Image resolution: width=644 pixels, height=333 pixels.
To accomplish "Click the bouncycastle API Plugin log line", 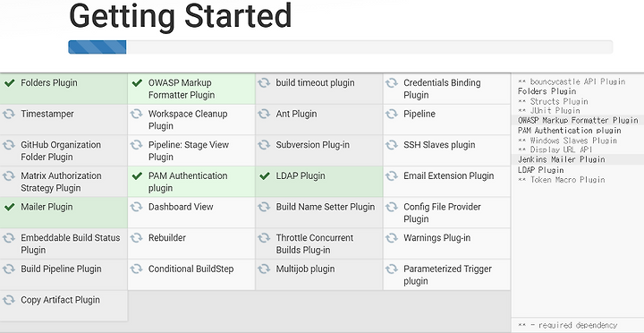I will point(572,81).
